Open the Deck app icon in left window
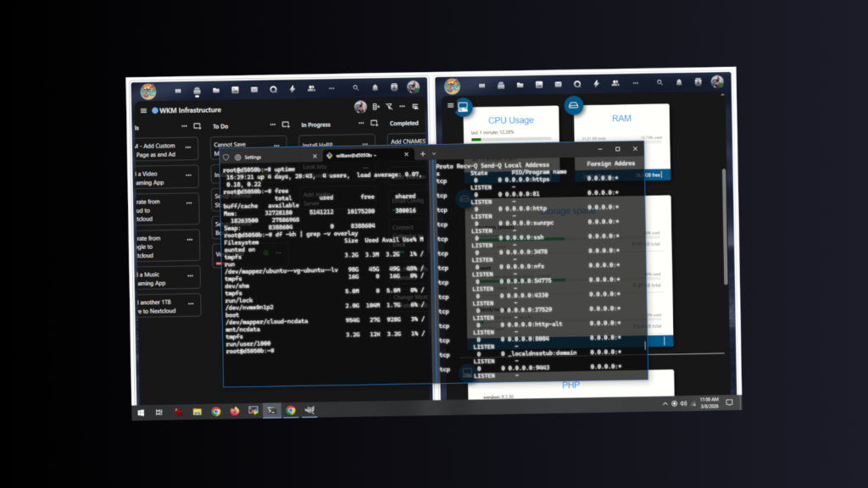Viewport: 868px width, 488px height. click(198, 91)
